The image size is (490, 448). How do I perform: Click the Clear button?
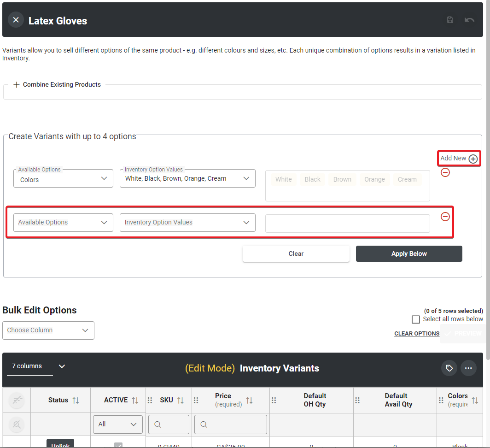pyautogui.click(x=296, y=253)
